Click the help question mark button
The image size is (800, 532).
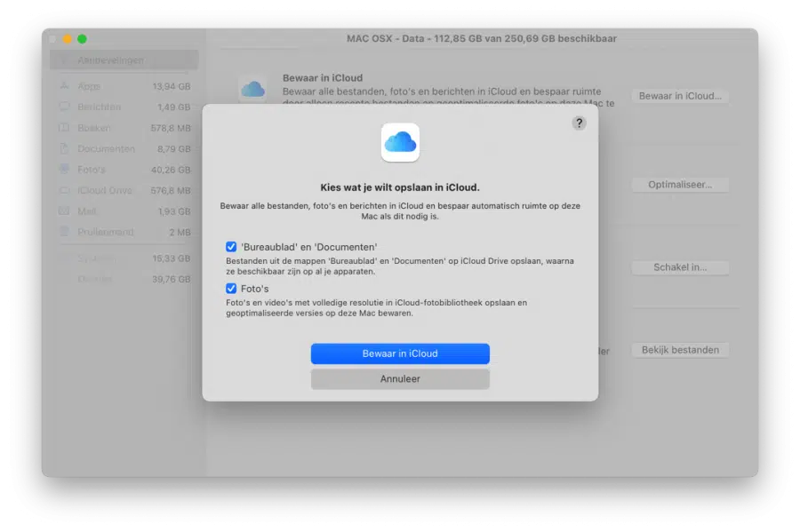(579, 123)
